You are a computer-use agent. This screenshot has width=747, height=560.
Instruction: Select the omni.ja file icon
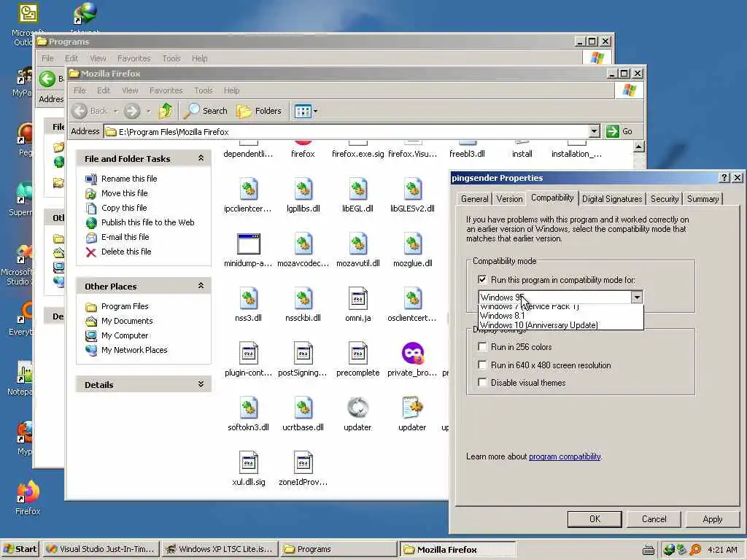tap(357, 298)
